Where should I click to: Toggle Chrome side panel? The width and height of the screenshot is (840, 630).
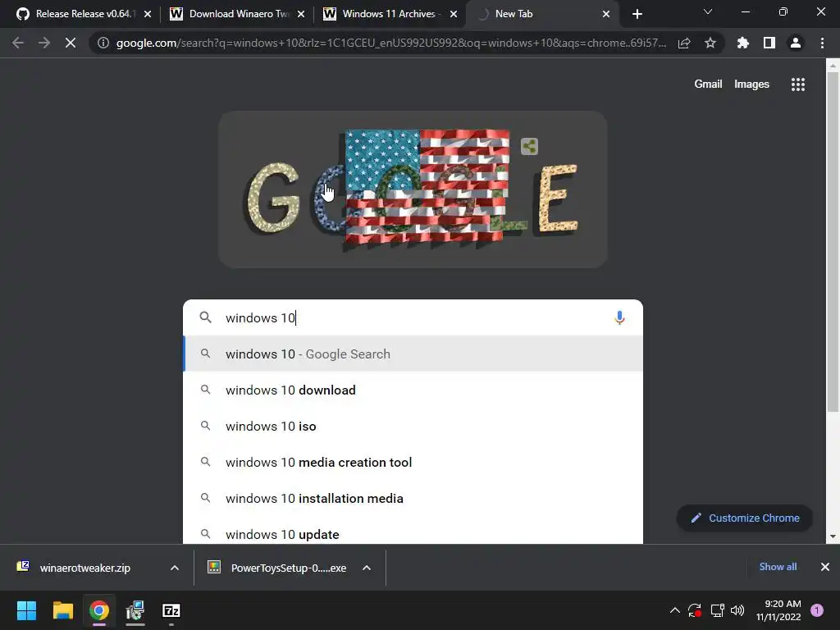pyautogui.click(x=769, y=43)
